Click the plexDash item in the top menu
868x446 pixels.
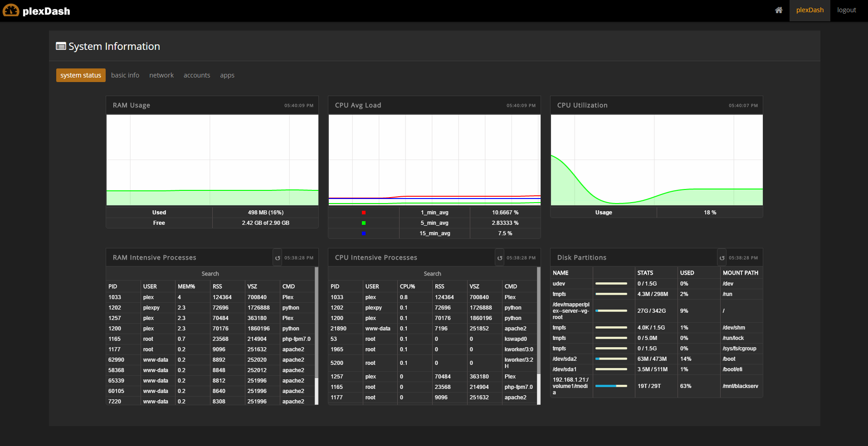(x=809, y=10)
